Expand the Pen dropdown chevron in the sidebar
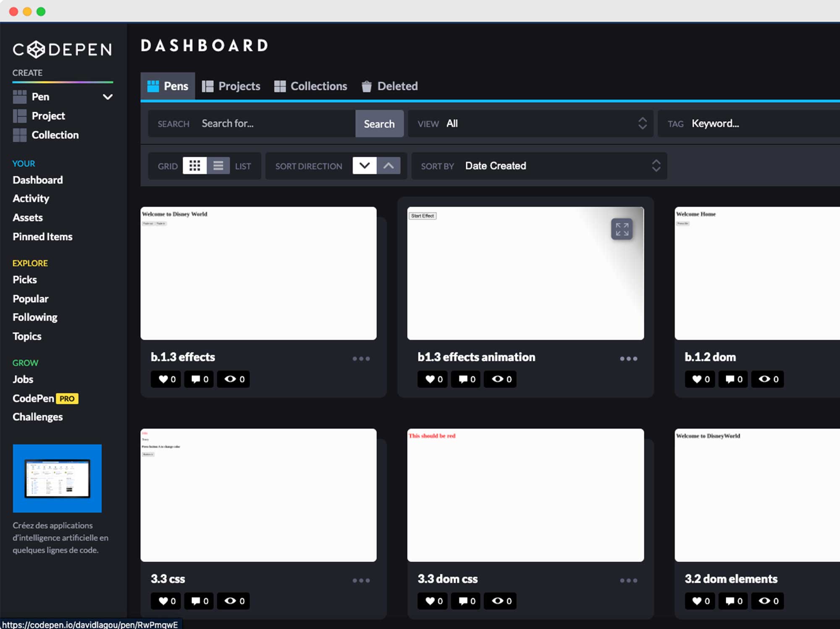The width and height of the screenshot is (840, 629). 108,97
